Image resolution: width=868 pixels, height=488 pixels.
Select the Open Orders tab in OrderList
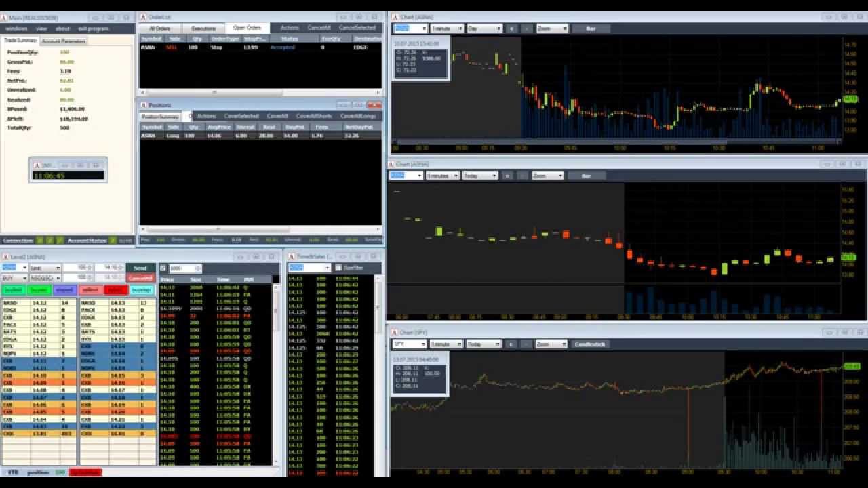248,28
